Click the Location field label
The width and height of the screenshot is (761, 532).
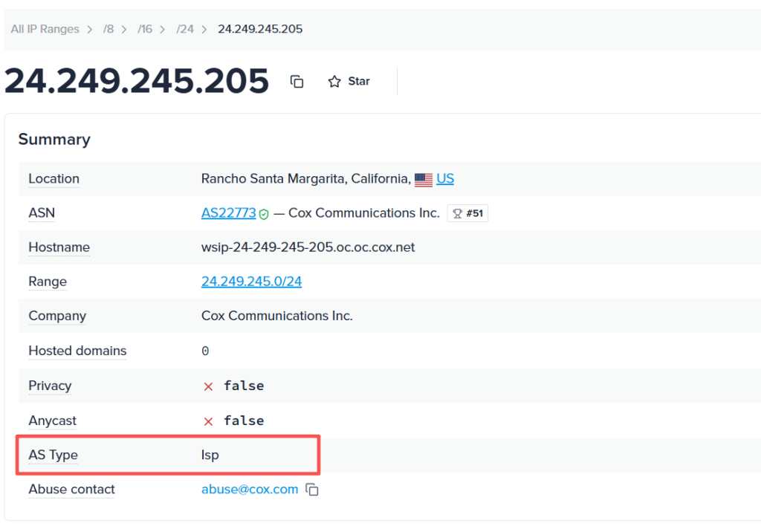(54, 178)
